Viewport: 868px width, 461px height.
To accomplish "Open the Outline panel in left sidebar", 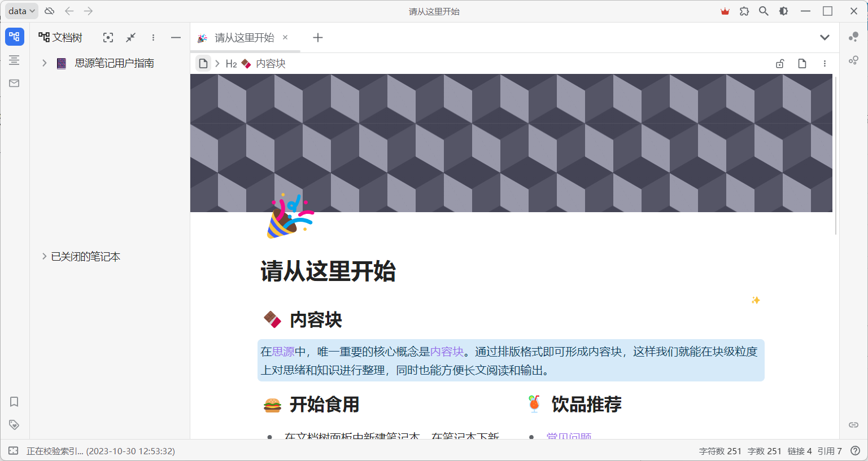I will tap(14, 60).
